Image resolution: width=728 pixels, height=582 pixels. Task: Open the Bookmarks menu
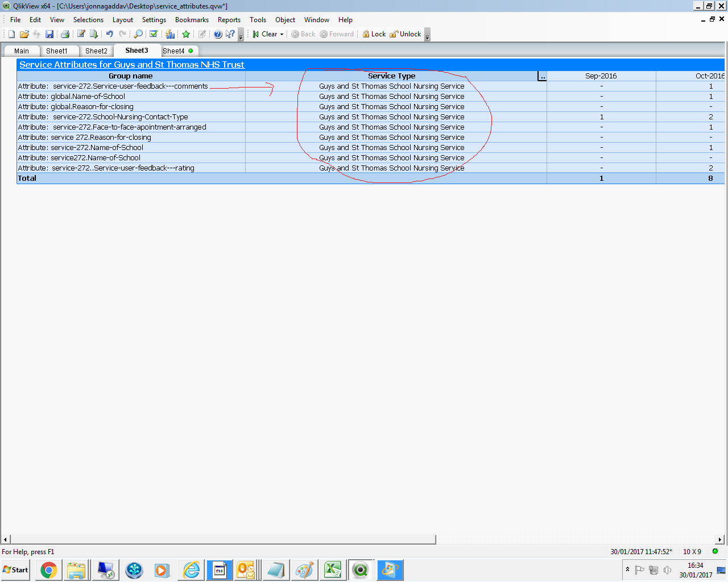coord(192,20)
